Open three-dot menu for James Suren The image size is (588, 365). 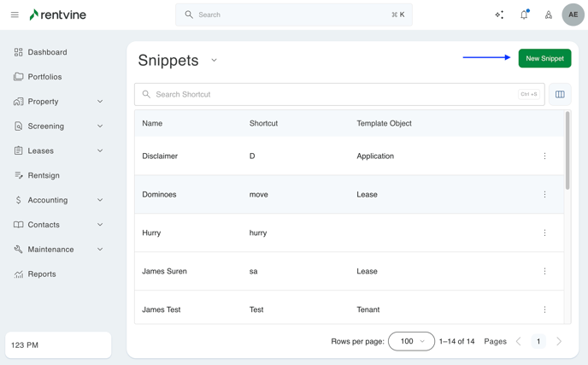pos(544,272)
